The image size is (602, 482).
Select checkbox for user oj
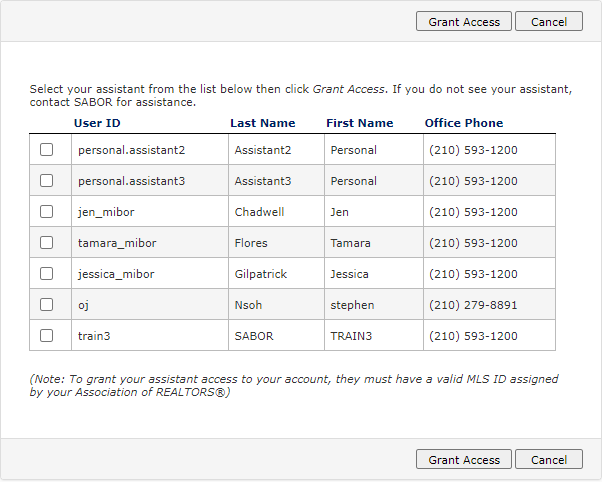[x=47, y=305]
